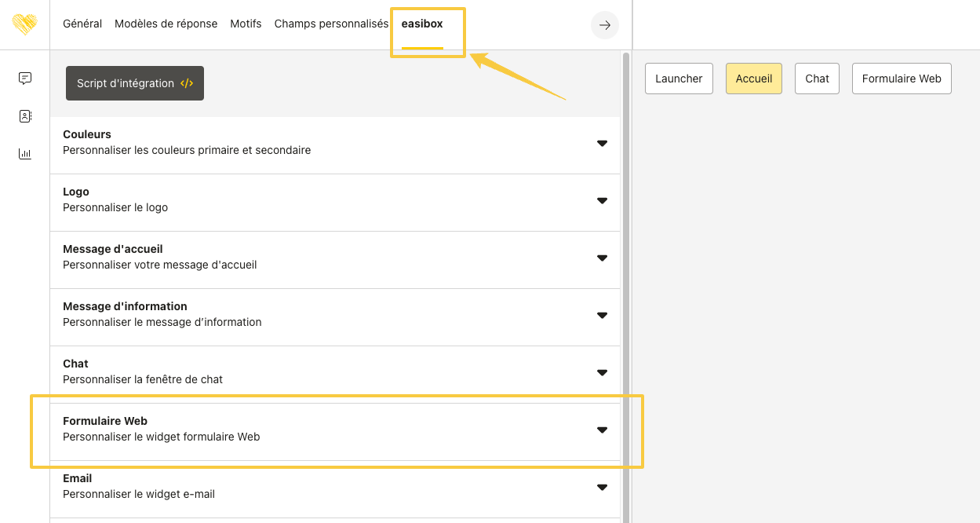Open the statistics bar chart icon
The height and width of the screenshot is (523, 980).
point(25,154)
